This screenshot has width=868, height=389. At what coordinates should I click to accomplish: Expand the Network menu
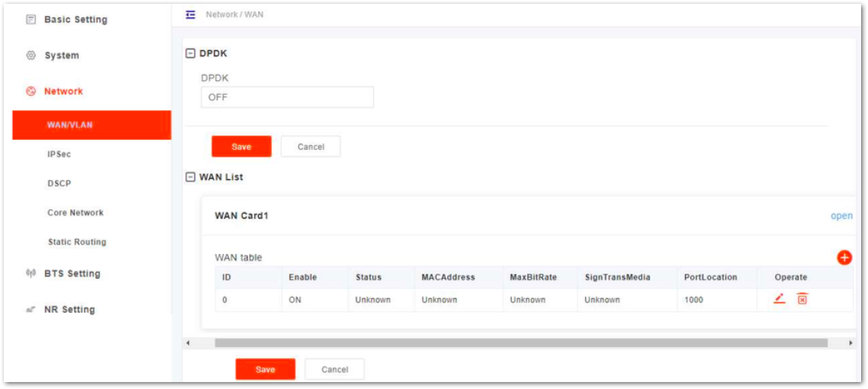click(x=63, y=91)
